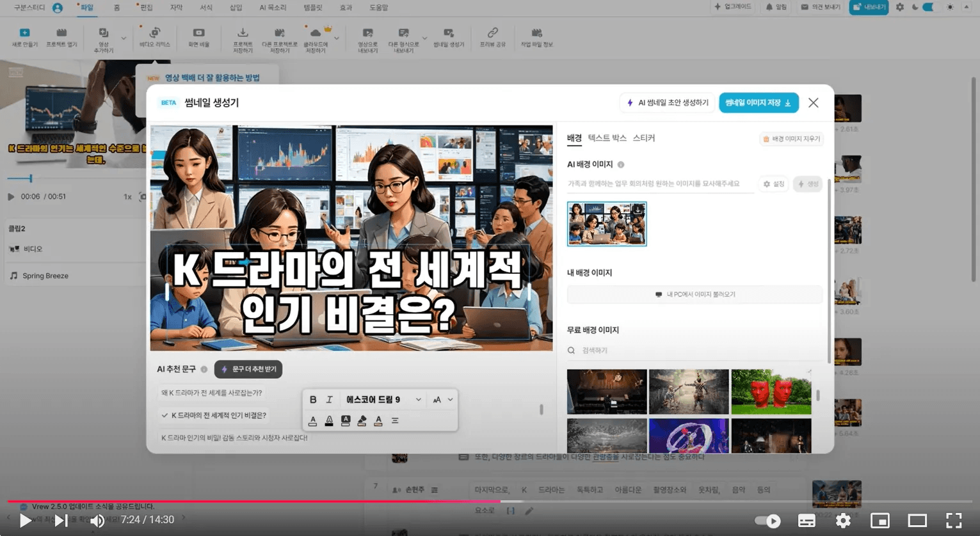
Task: Open the font size dropdown
Action: click(442, 399)
